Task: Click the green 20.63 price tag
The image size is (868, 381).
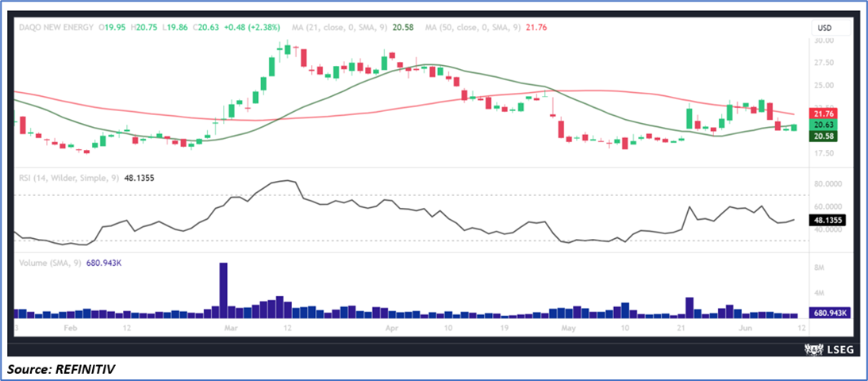Action: [821, 125]
